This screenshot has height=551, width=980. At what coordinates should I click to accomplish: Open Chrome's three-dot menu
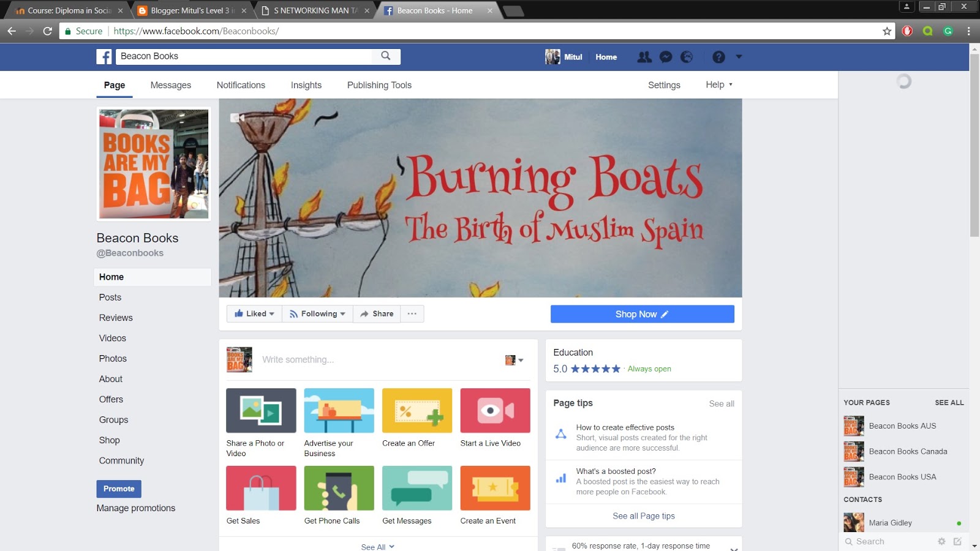tap(968, 31)
